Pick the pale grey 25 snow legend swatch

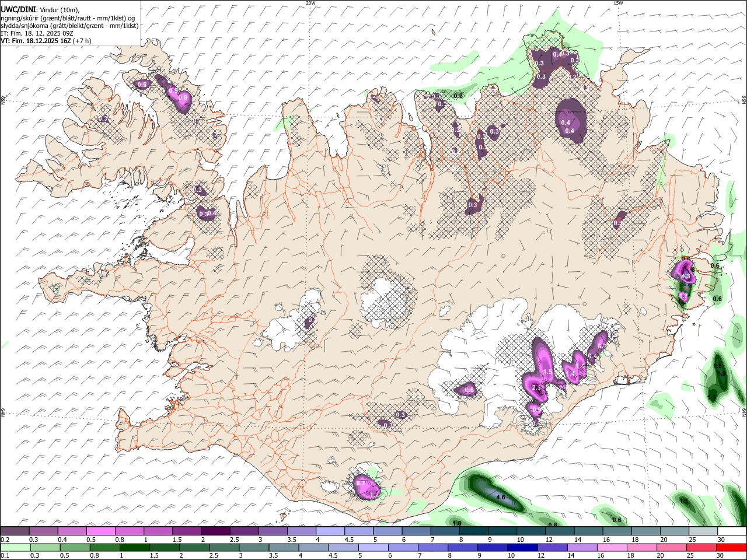pyautogui.click(x=703, y=531)
